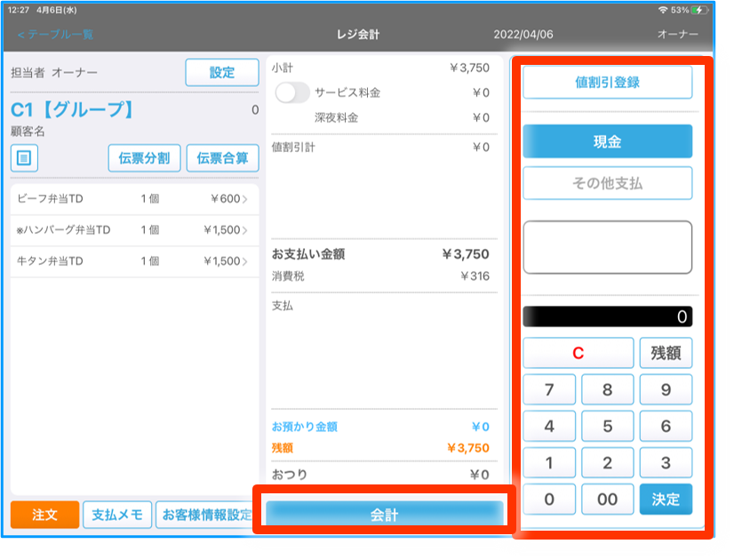Tap the slip detail icon under 顧客名

pyautogui.click(x=24, y=158)
